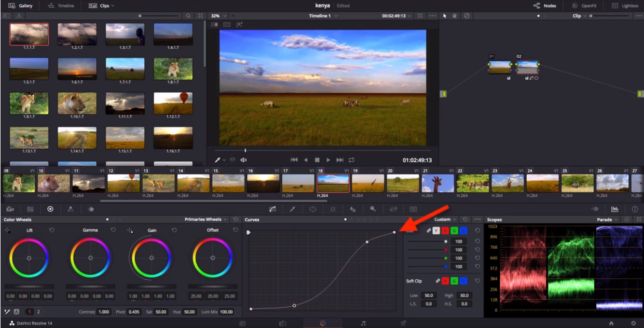The image size is (644, 328).
Task: Select the hot-air balloon clip 12 thumbnail
Action: (124, 183)
